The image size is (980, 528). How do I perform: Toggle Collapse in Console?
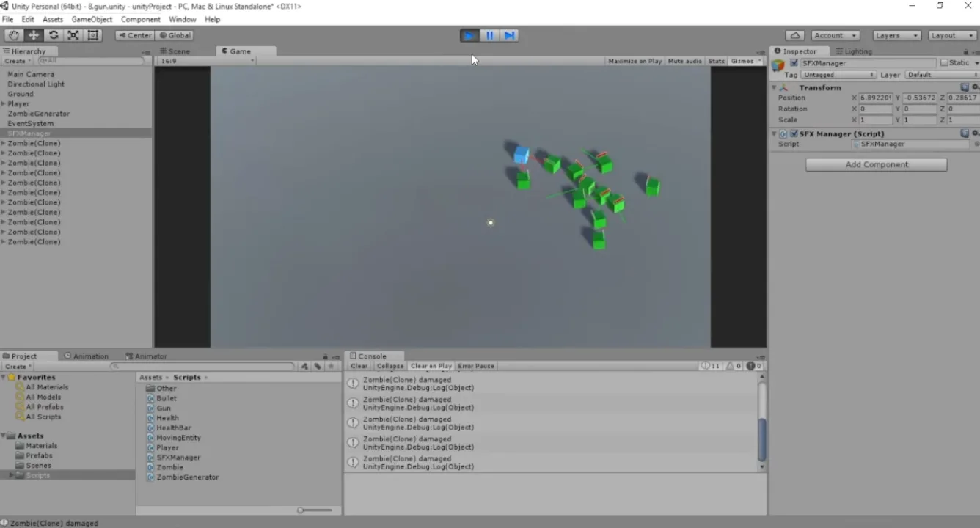point(390,366)
